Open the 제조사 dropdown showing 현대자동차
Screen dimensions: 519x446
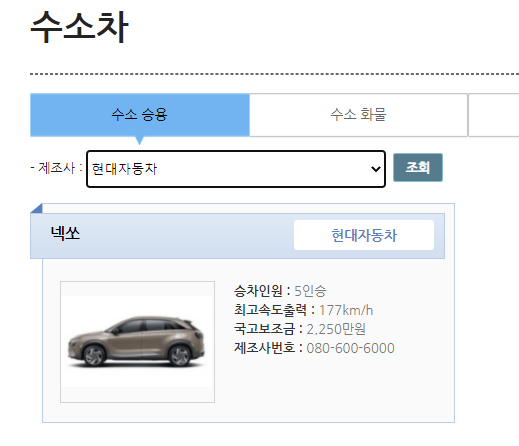coord(236,169)
